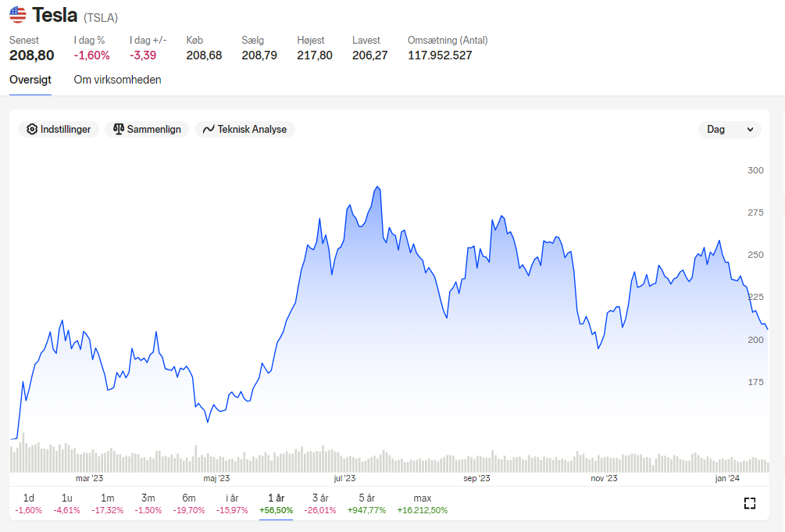Click the Højest value 217,80

click(x=315, y=55)
